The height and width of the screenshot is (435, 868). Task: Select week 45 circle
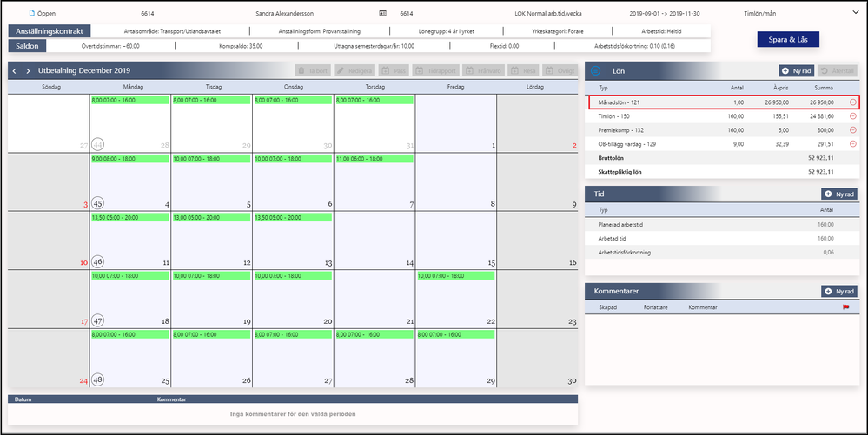97,203
